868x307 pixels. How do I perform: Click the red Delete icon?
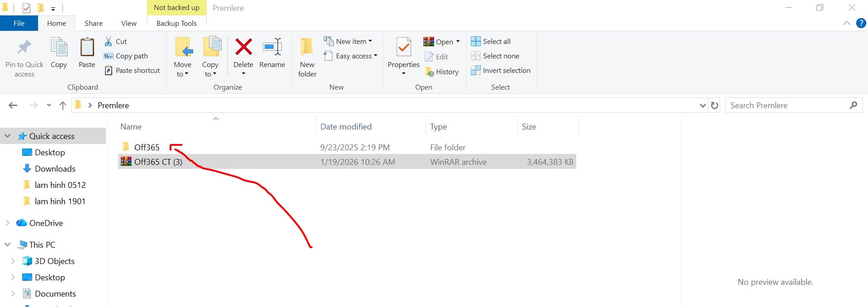243,47
